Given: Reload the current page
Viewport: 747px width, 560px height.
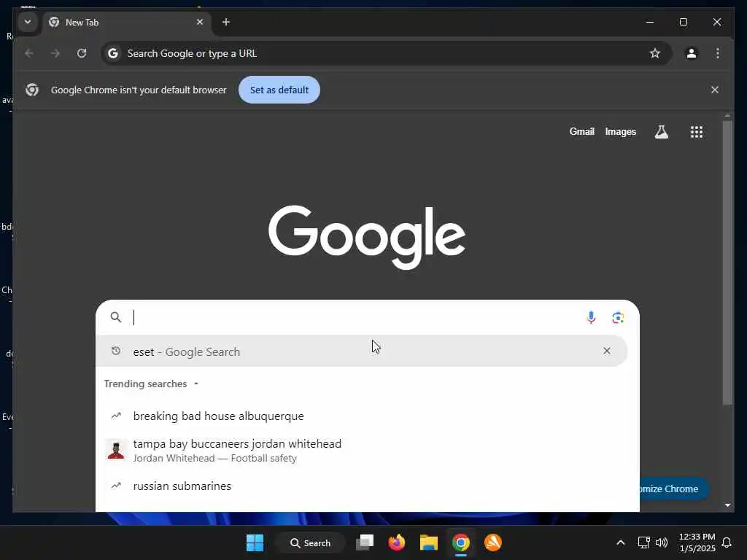Looking at the screenshot, I should coord(82,53).
